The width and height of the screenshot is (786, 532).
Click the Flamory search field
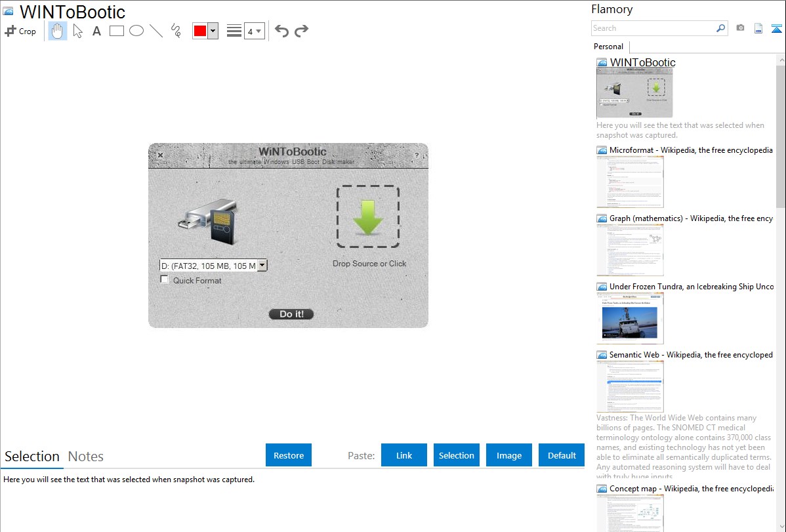click(x=653, y=28)
